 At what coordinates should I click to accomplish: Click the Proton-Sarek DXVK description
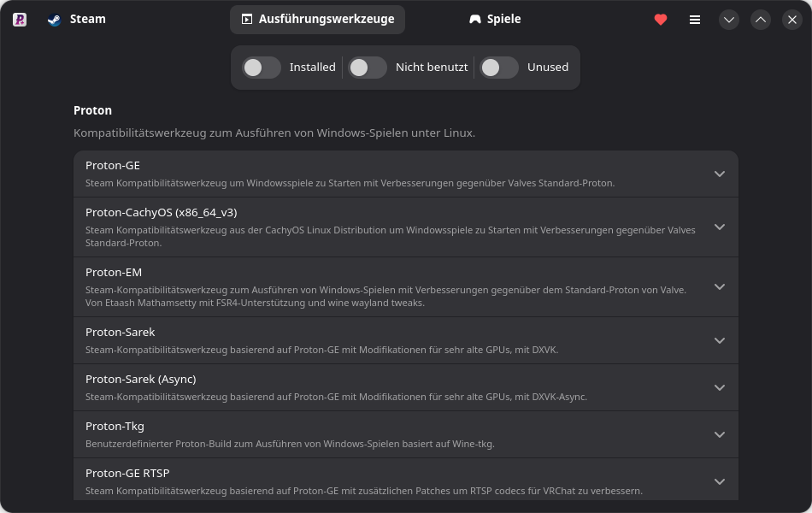(321, 351)
